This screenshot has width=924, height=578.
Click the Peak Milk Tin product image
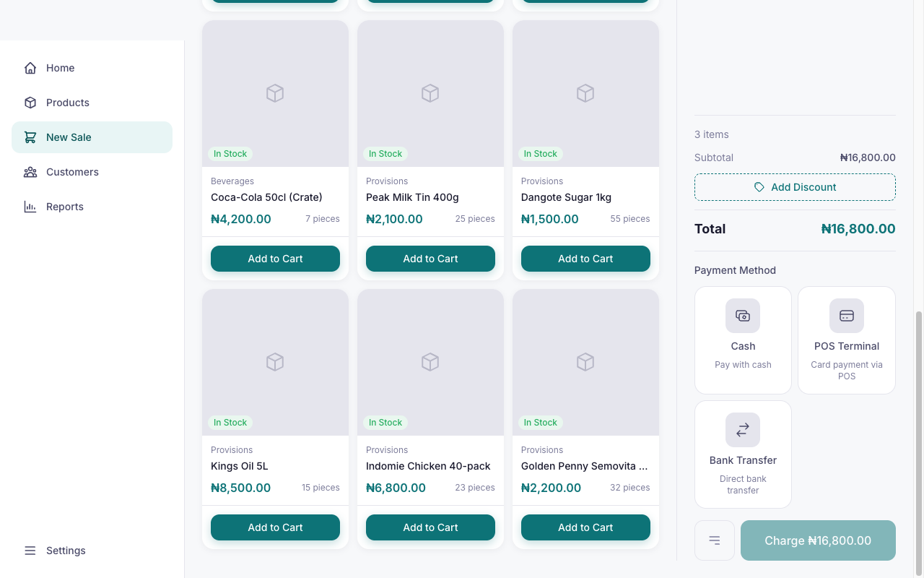tap(430, 93)
